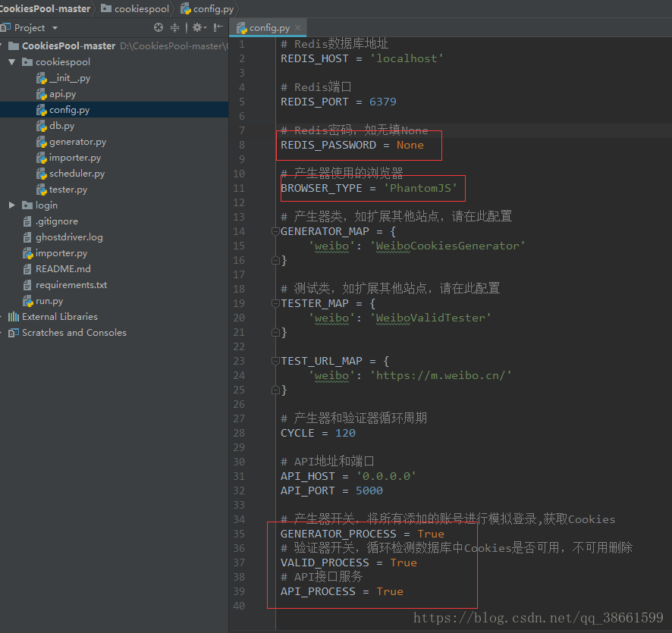This screenshot has width=672, height=633.
Task: Hide the Project tool window icon
Action: (218, 28)
